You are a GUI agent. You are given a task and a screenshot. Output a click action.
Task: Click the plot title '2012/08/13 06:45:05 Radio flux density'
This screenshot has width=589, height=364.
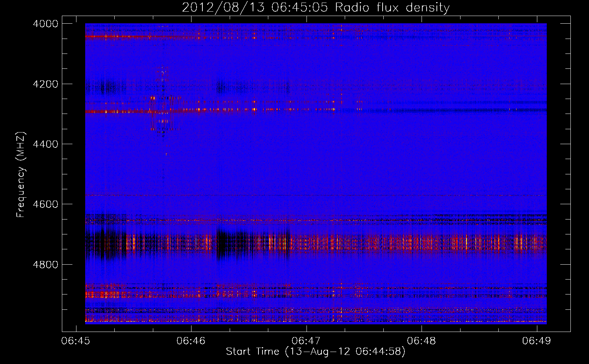click(316, 7)
